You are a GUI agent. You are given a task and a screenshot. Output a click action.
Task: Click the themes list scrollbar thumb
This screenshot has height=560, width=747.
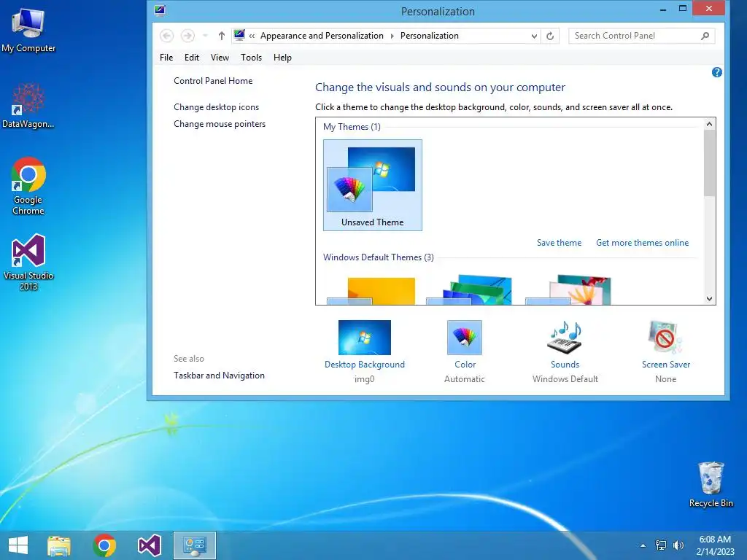point(709,163)
